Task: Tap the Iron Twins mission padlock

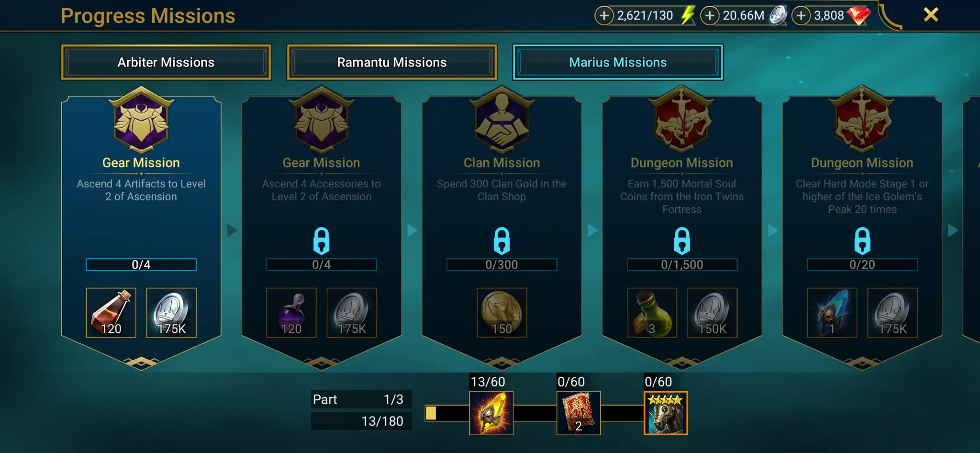Action: coord(682,240)
